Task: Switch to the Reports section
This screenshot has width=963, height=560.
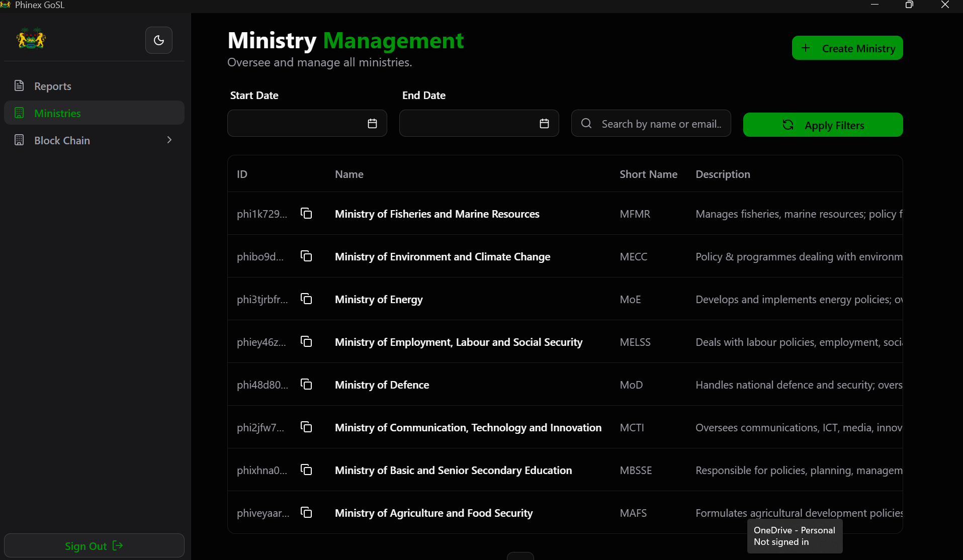Action: (52, 86)
